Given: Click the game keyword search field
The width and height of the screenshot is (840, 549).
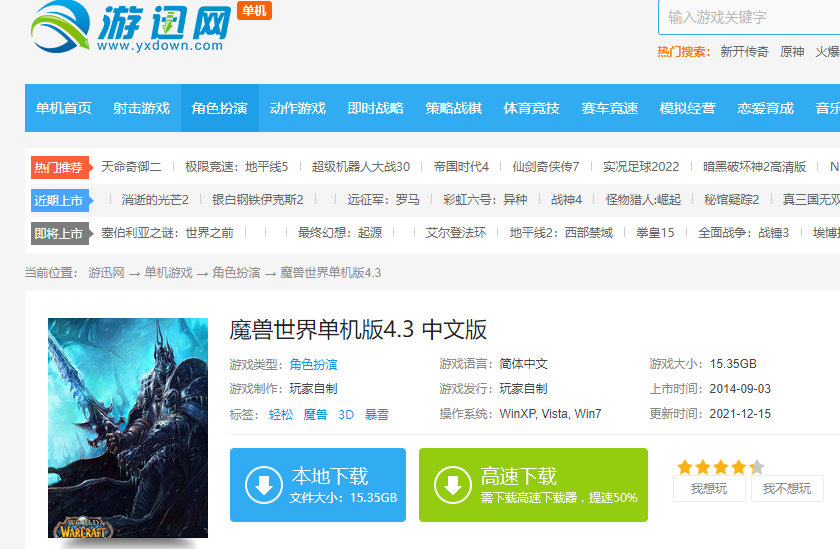Looking at the screenshot, I should [749, 17].
